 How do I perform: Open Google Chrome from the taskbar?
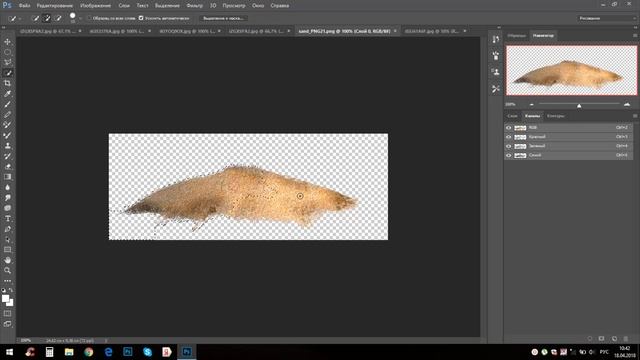(89, 352)
